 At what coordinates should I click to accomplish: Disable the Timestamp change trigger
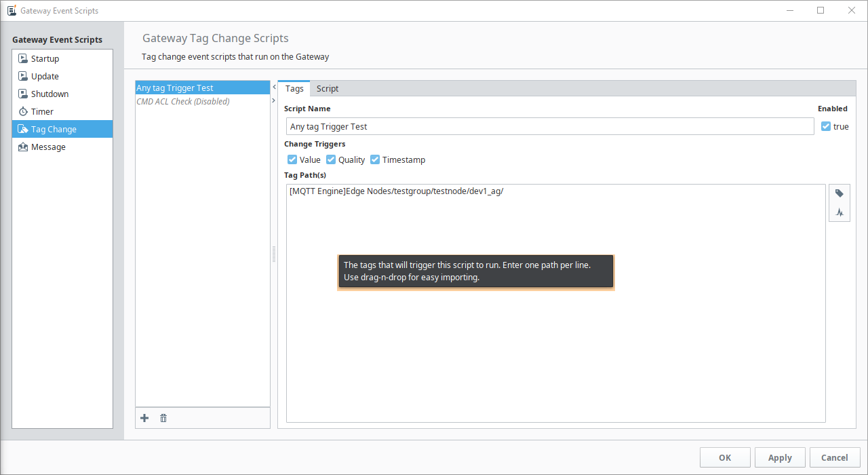pos(375,160)
